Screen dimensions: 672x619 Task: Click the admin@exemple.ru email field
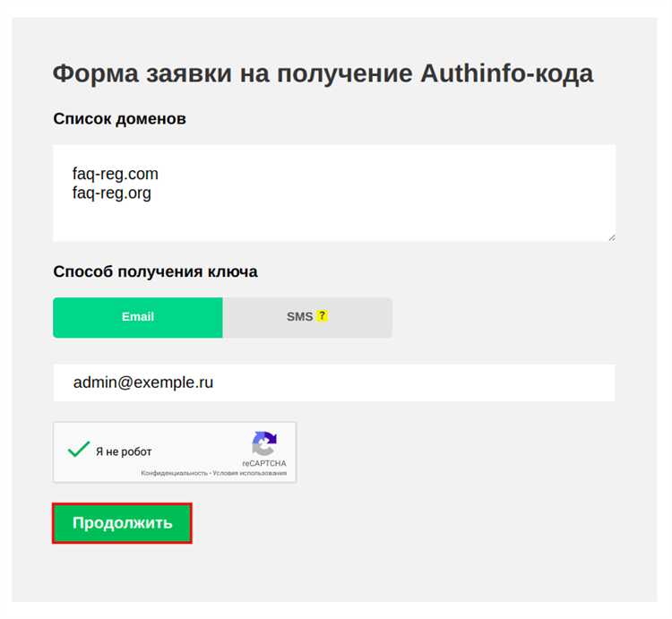(143, 383)
